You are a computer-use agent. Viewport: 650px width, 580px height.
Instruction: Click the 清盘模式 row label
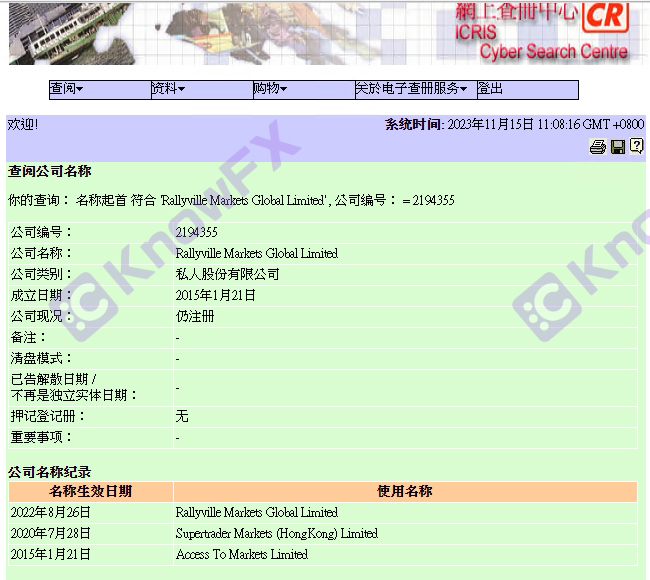tap(41, 358)
